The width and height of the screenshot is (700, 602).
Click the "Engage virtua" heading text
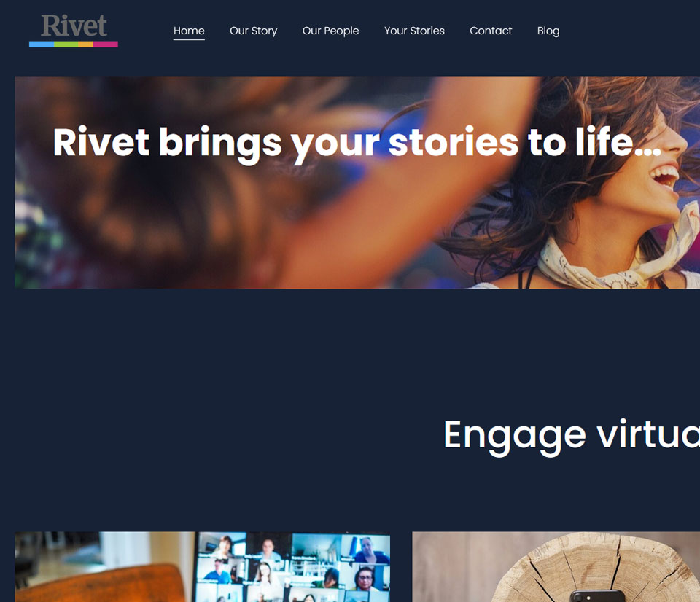tap(572, 436)
